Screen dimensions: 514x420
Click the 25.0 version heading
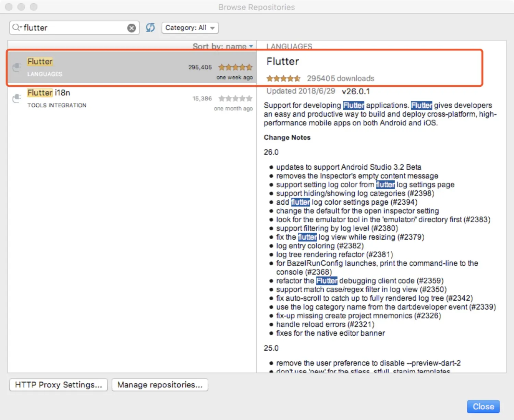[x=271, y=348]
